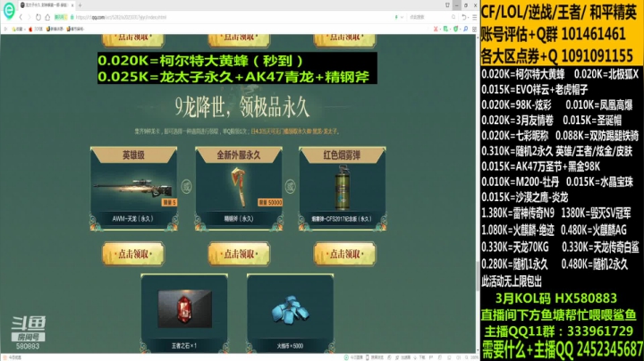Screen dimensions: 644x361
Task: Open the browser hamburger menu
Action: point(474,17)
